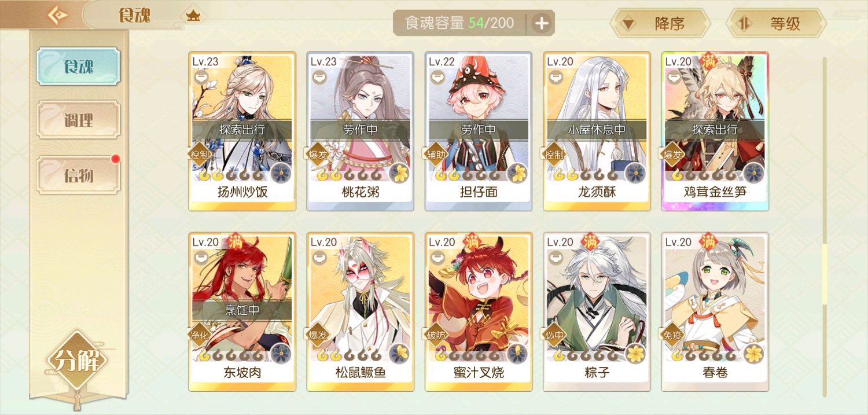Open the 信物 tab with red dot
The height and width of the screenshot is (415, 868).
pyautogui.click(x=78, y=174)
